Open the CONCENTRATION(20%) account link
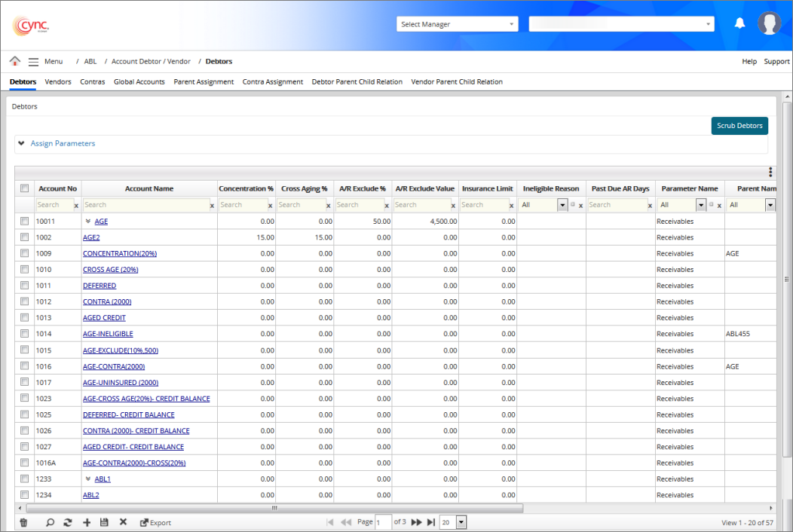This screenshot has height=532, width=793. [x=120, y=254]
